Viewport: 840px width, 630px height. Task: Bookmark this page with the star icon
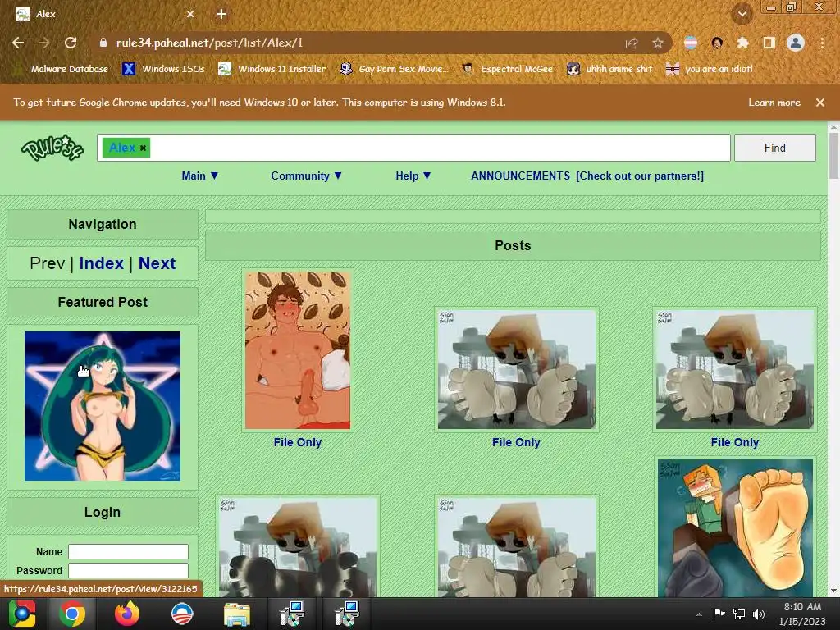pos(658,43)
